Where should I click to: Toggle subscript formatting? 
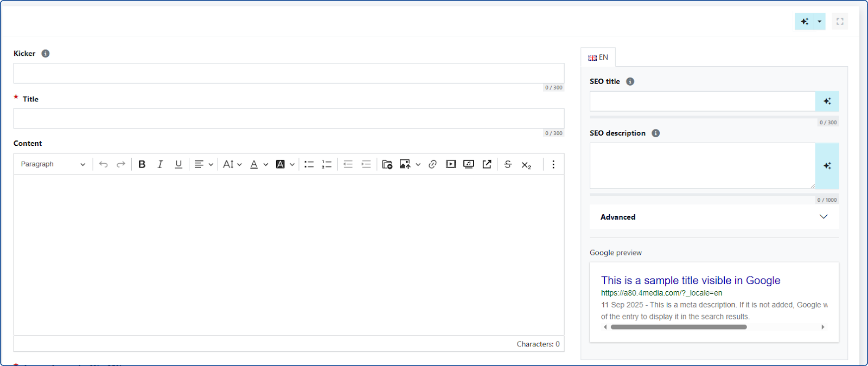pyautogui.click(x=526, y=165)
